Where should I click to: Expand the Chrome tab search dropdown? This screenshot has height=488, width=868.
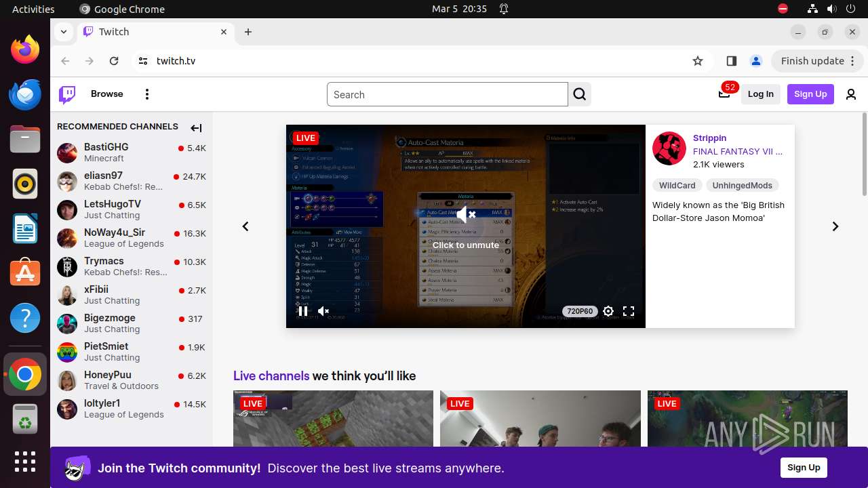pyautogui.click(x=63, y=32)
